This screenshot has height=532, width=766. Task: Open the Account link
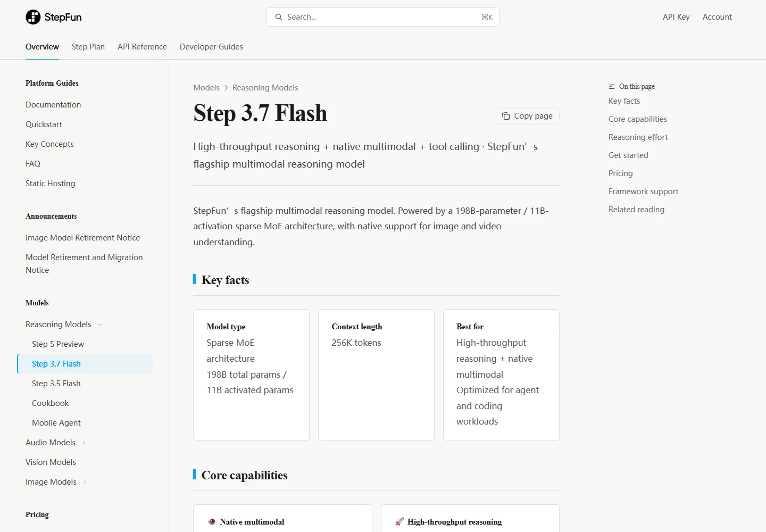(717, 17)
